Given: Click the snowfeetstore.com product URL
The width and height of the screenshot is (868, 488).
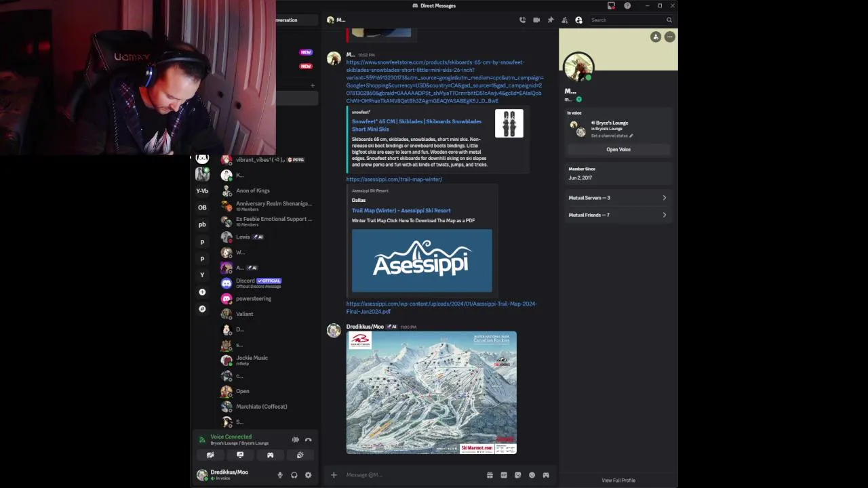Looking at the screenshot, I should (445, 81).
